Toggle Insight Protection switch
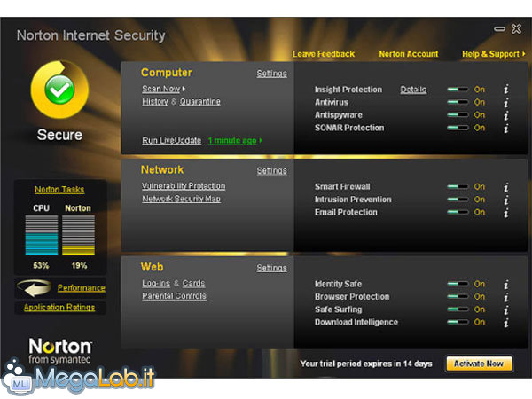This screenshot has height=399, width=532. click(458, 90)
